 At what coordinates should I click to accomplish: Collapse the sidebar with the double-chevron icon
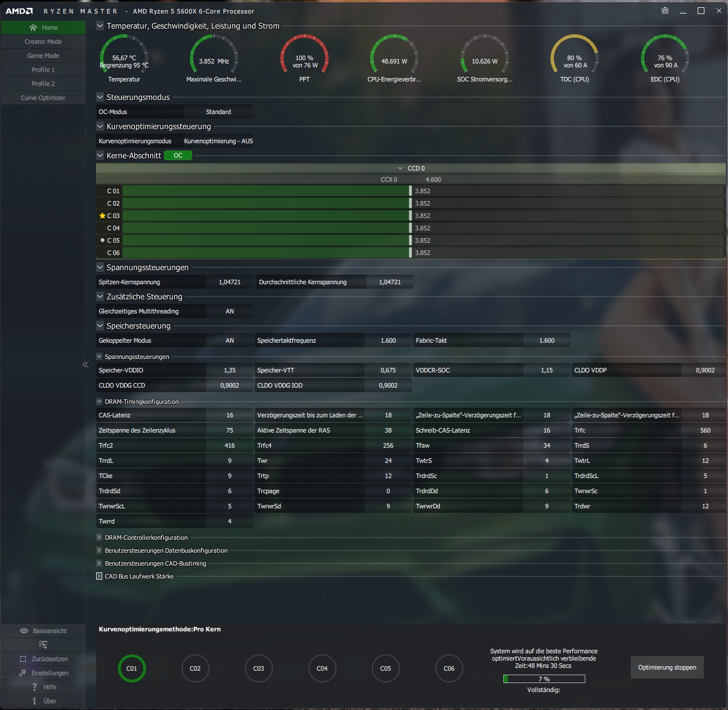click(85, 365)
